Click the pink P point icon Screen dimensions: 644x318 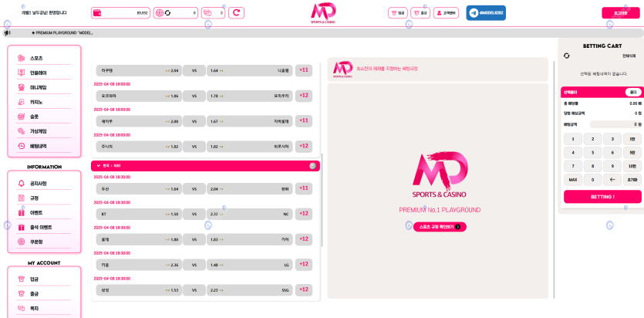tap(160, 13)
